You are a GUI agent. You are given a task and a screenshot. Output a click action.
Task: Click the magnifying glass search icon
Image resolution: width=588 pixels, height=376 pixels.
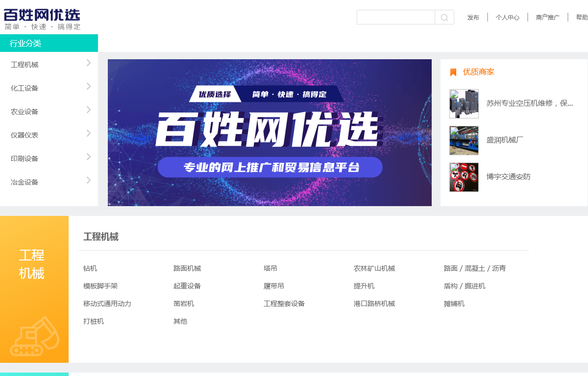pyautogui.click(x=444, y=17)
